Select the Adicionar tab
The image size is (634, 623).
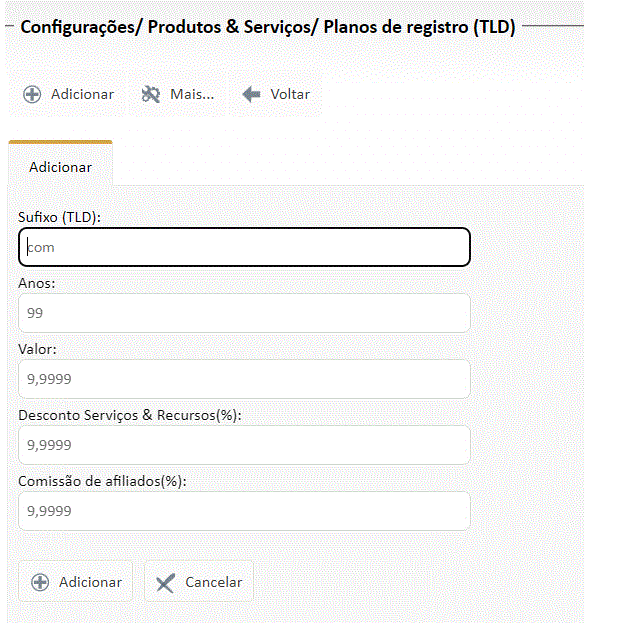(x=60, y=167)
